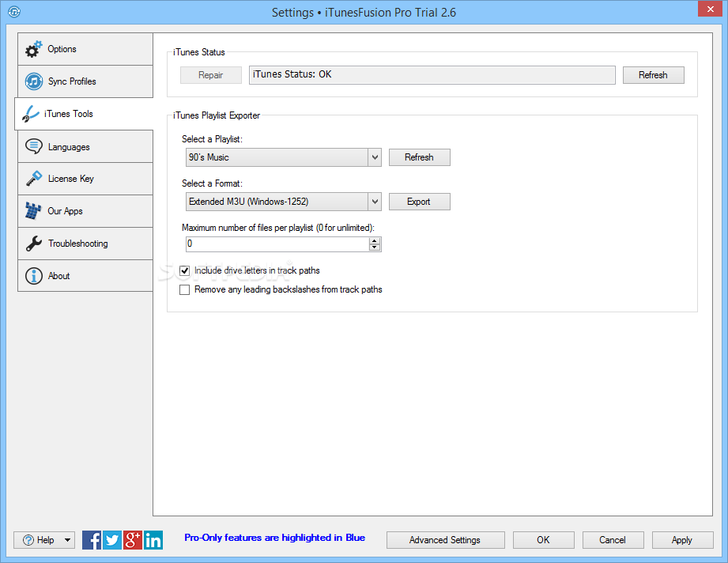Close the Settings window
728x563 pixels.
click(x=711, y=9)
